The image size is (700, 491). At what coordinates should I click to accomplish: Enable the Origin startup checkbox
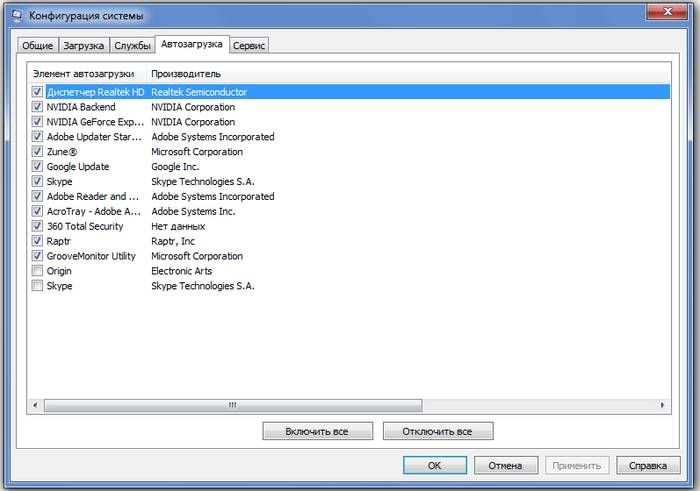pos(37,271)
